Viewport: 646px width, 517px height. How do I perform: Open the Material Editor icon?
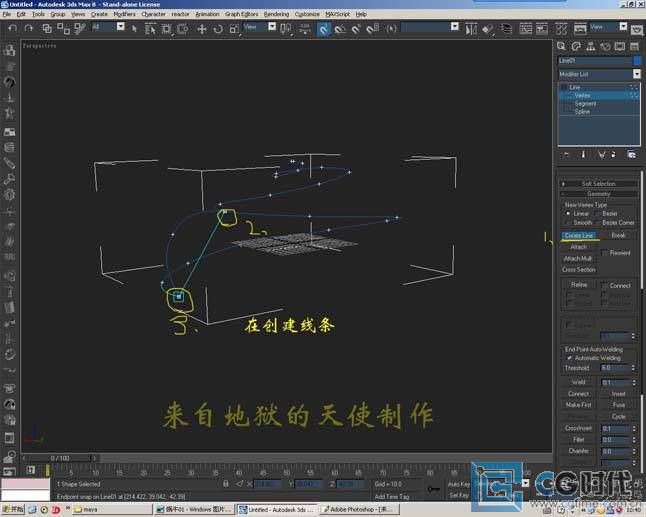pos(561,29)
